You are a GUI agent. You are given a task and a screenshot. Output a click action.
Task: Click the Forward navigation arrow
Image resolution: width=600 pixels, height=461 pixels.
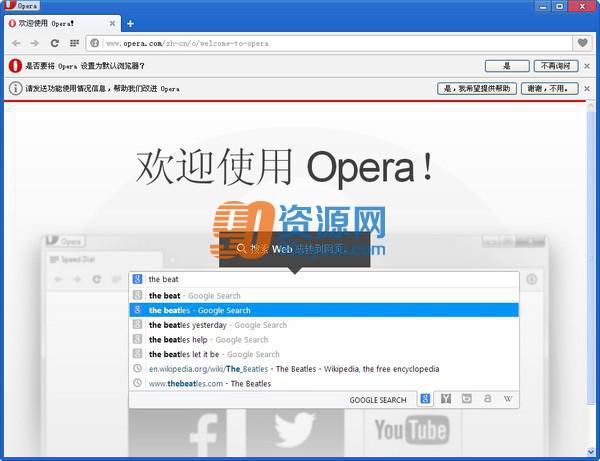point(35,43)
